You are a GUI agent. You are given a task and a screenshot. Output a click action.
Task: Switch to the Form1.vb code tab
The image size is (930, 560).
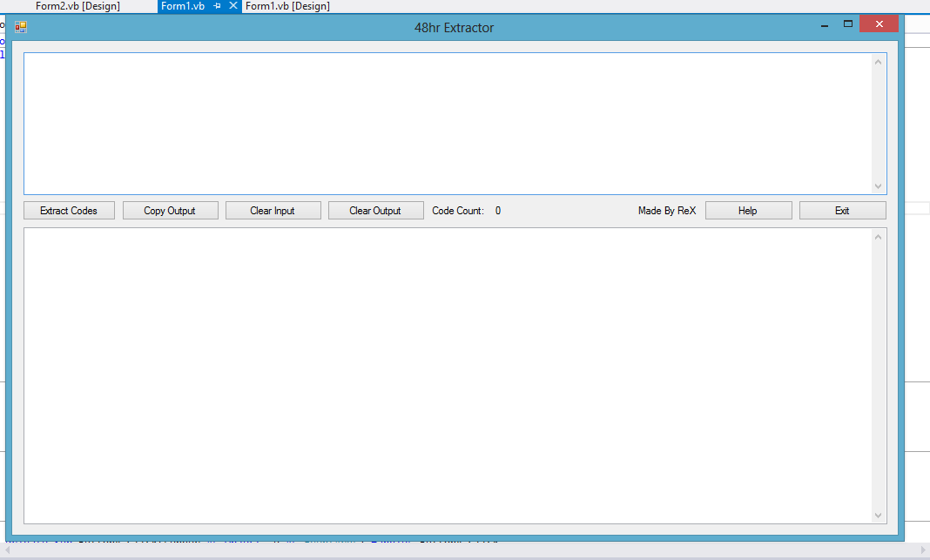(x=183, y=6)
